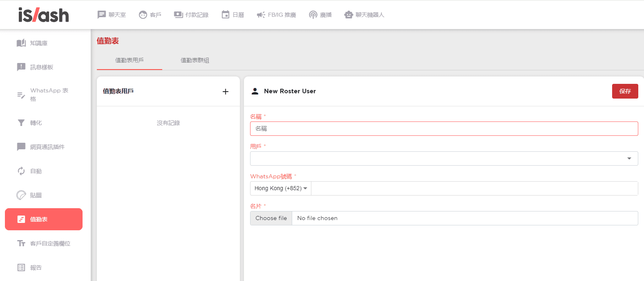Click the Choose file button
This screenshot has height=281, width=644.
pyautogui.click(x=271, y=218)
